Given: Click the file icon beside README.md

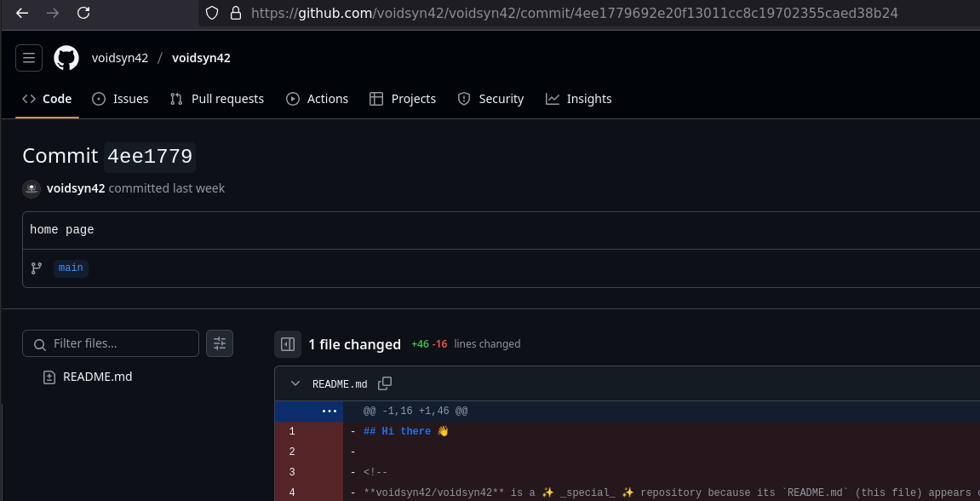Looking at the screenshot, I should point(49,376).
